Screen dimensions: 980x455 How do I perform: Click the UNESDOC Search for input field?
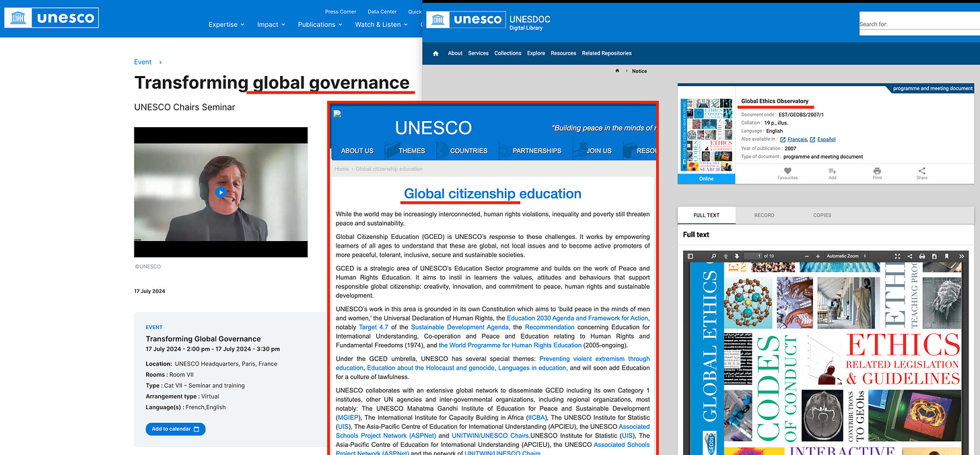click(x=919, y=24)
